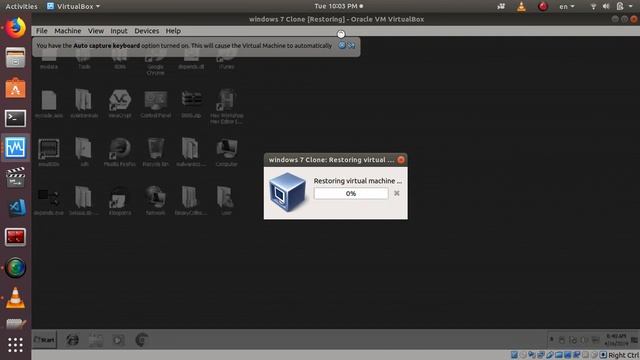This screenshot has height=360, width=640.
Task: Open Activities overview
Action: pos(21,6)
